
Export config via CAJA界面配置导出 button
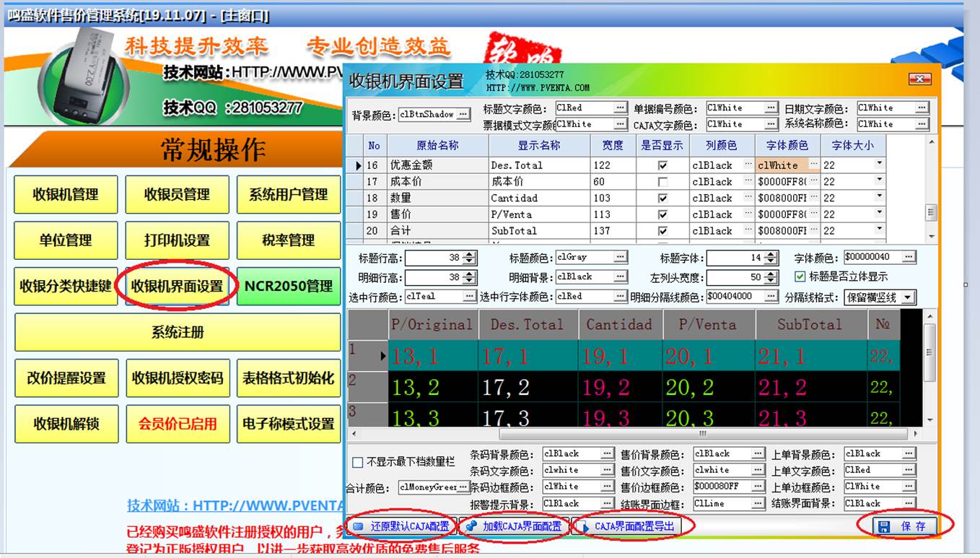pos(633,526)
